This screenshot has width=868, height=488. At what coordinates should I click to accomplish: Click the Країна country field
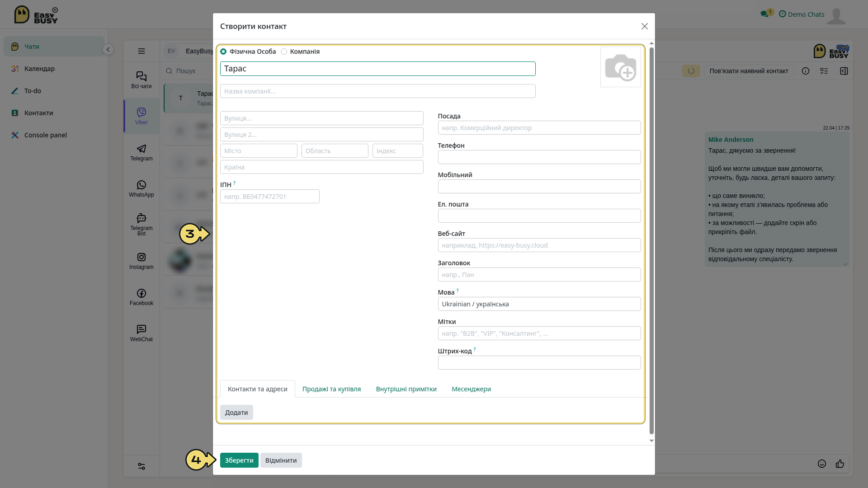click(322, 167)
